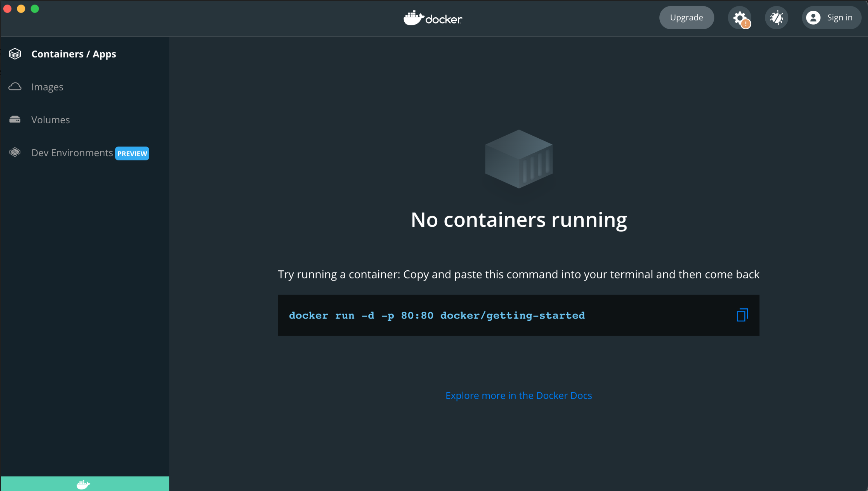Click the user avatar next to Sign in
Screen dimensions: 868x491
coord(814,18)
